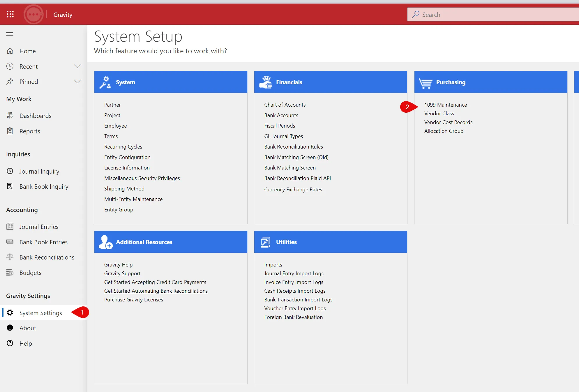Screen dimensions: 579x392
Task: Click the Bank Book Entries icon
Action: click(10, 242)
